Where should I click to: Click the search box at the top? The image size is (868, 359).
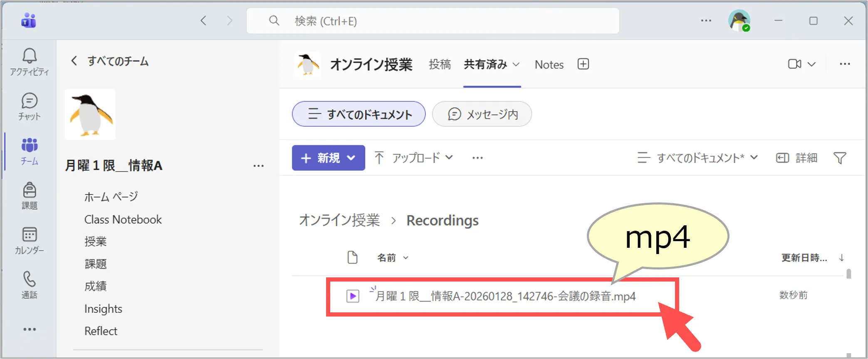point(433,21)
